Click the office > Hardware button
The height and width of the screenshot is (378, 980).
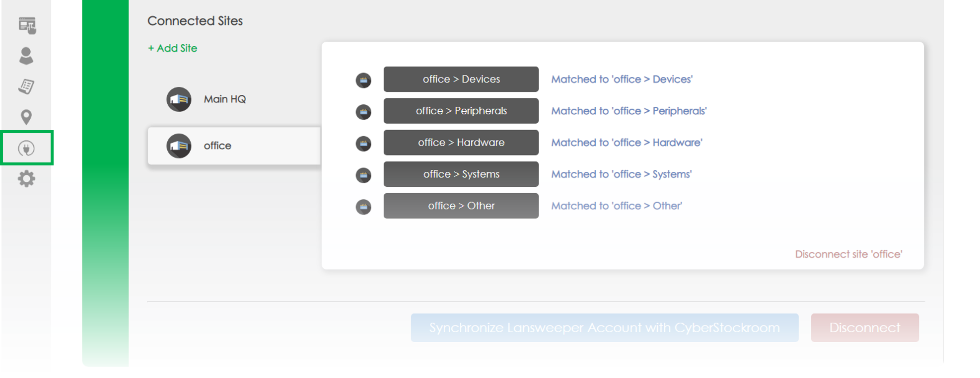click(461, 143)
